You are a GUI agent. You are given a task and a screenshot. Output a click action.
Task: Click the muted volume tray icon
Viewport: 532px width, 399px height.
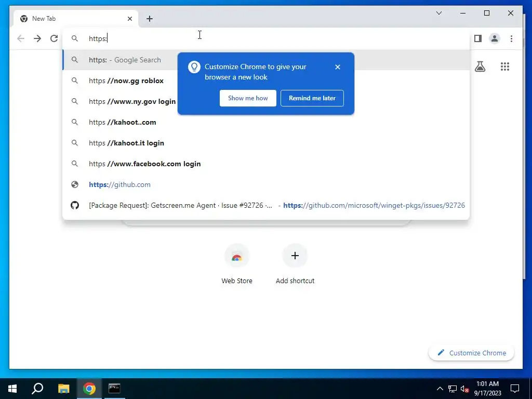pos(464,389)
